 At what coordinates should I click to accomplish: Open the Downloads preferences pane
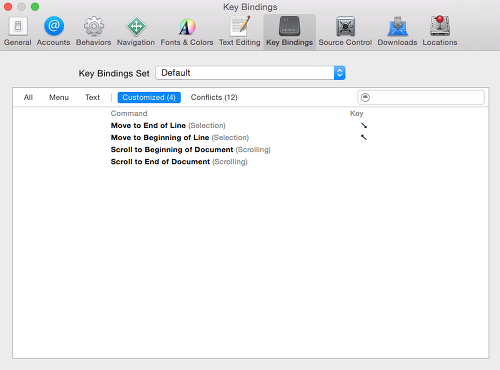pyautogui.click(x=397, y=31)
